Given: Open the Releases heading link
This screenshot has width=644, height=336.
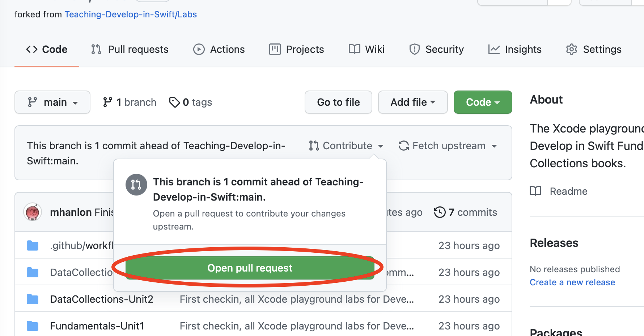Looking at the screenshot, I should [x=554, y=243].
